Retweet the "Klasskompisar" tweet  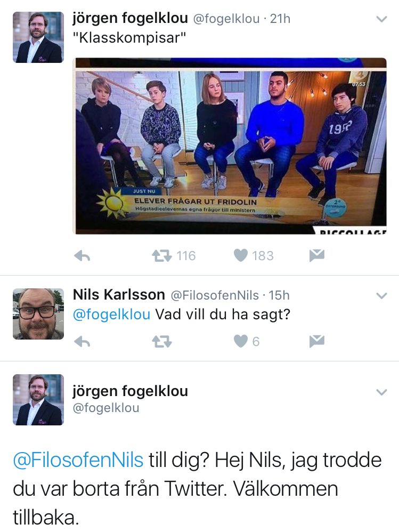[x=162, y=256]
